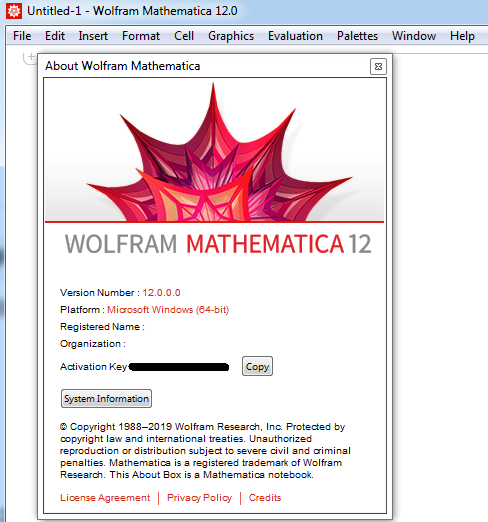Image resolution: width=488 pixels, height=522 pixels.
Task: Click the Mathematica app icon in title bar
Action: [x=14, y=11]
